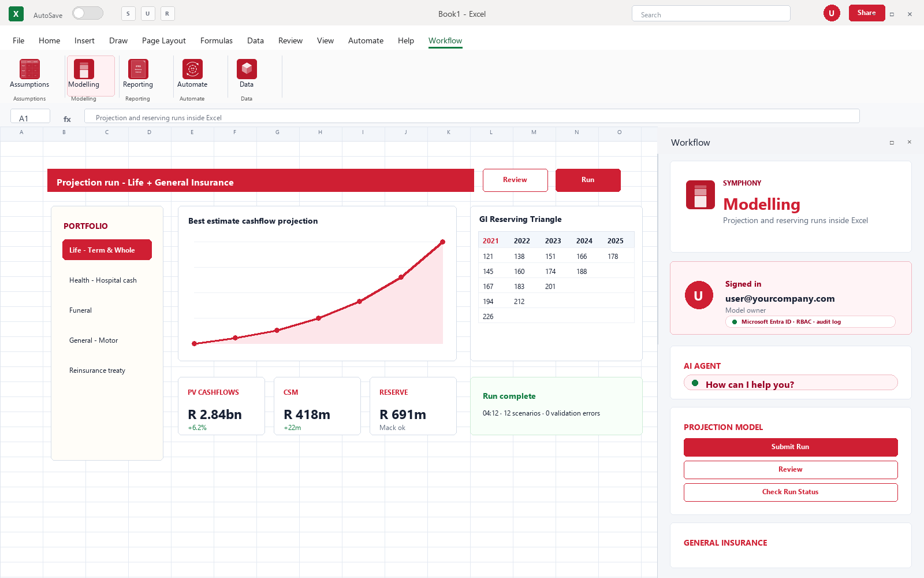Click the Projection run title banner
924x578 pixels.
(x=260, y=180)
